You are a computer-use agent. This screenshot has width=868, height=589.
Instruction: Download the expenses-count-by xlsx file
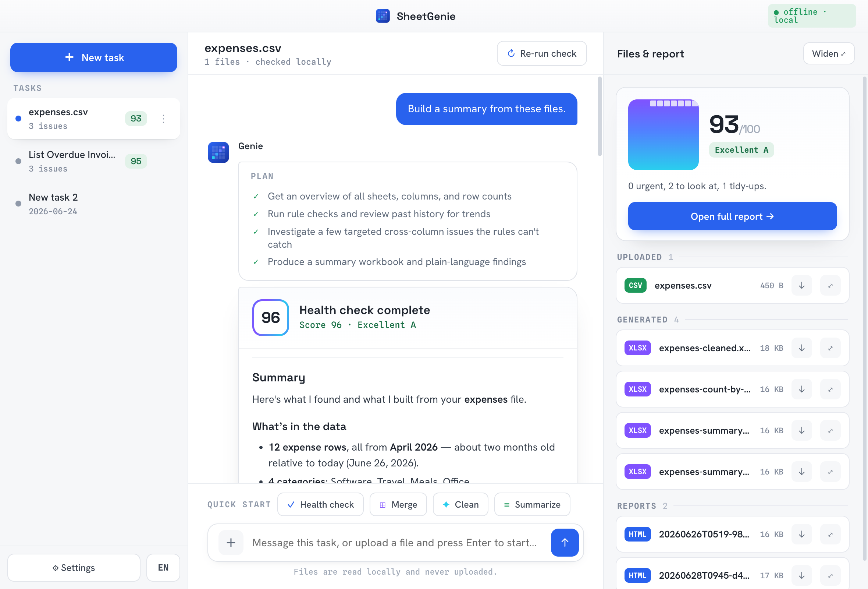(x=801, y=389)
